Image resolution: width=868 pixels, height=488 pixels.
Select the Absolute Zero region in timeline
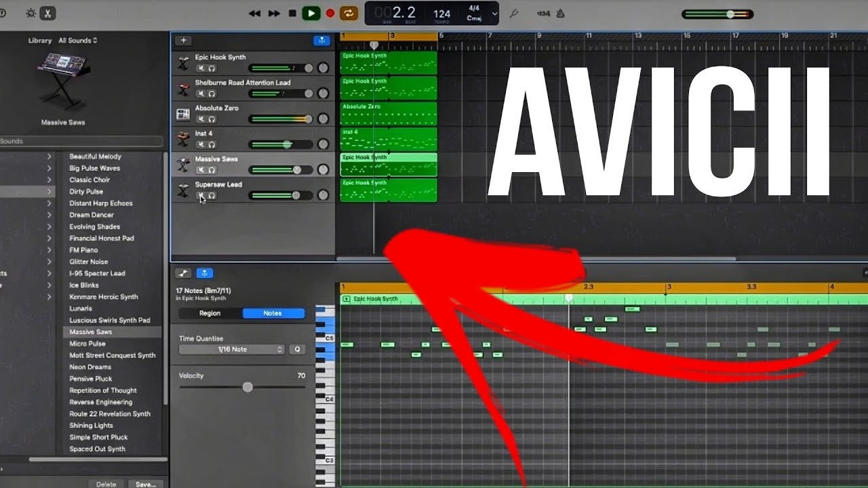389,114
